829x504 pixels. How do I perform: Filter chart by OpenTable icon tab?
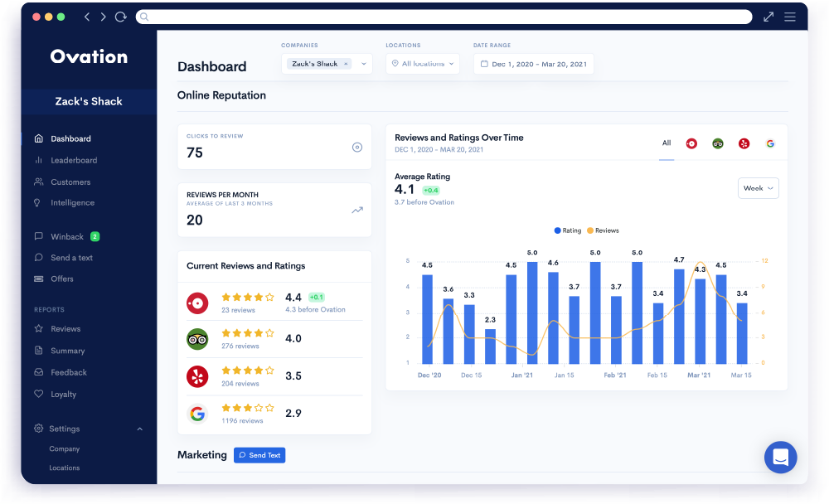click(x=691, y=143)
